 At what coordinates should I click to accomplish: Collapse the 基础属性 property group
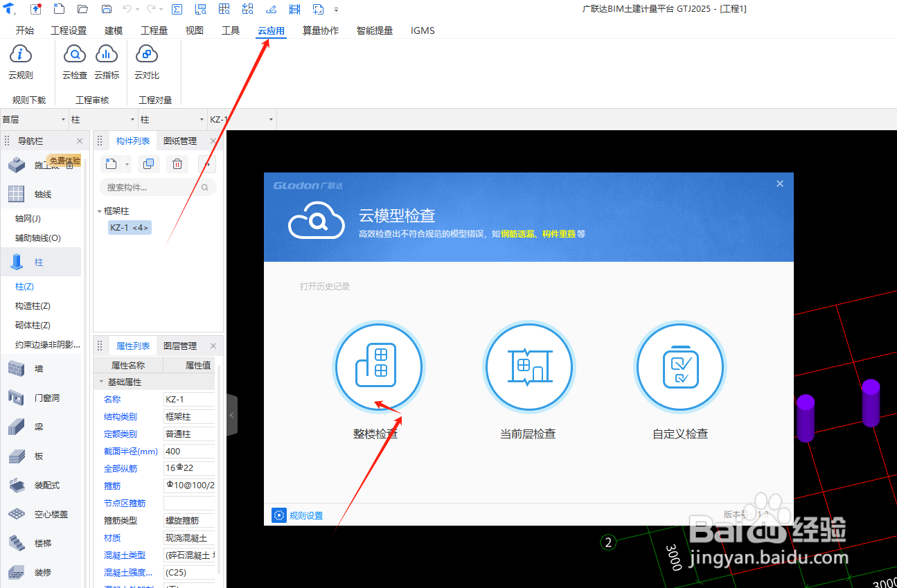tap(101, 382)
